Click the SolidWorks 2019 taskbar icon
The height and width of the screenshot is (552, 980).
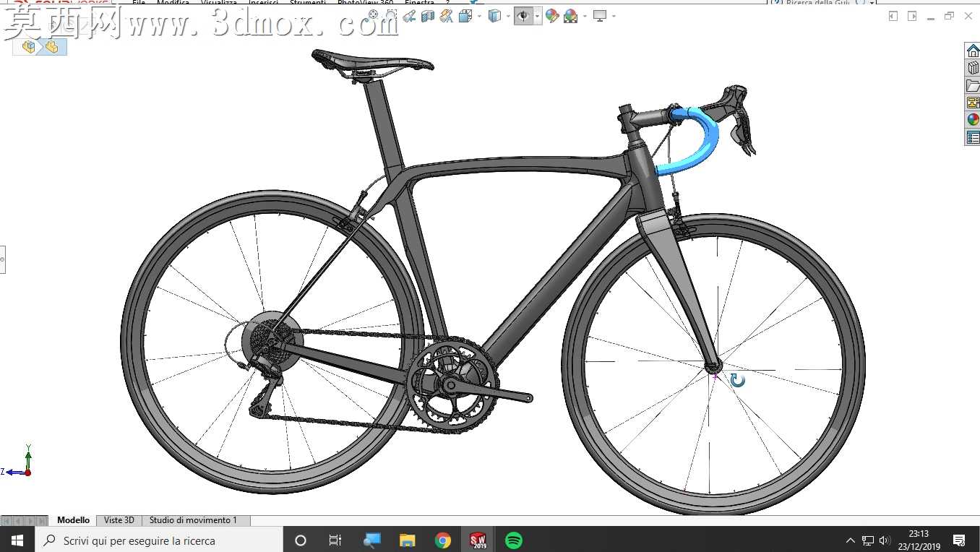pyautogui.click(x=478, y=540)
